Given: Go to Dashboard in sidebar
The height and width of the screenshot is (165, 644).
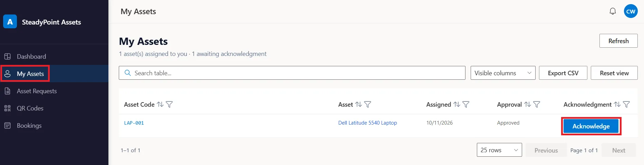Looking at the screenshot, I should [x=54, y=56].
